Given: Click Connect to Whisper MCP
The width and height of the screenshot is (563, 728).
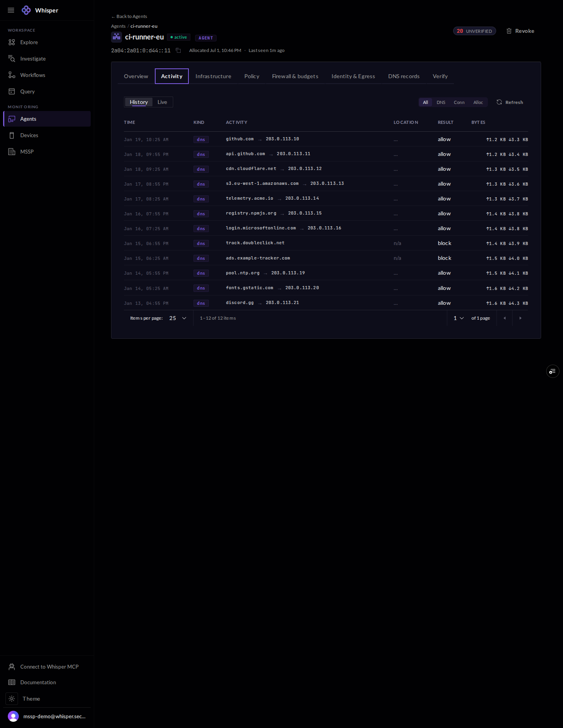Looking at the screenshot, I should point(47,667).
